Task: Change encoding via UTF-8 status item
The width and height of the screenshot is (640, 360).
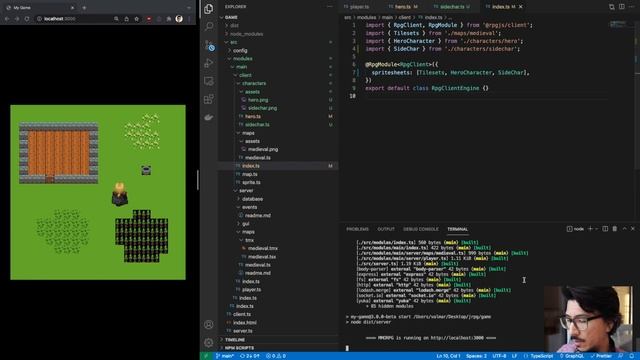Action: pyautogui.click(x=499, y=356)
